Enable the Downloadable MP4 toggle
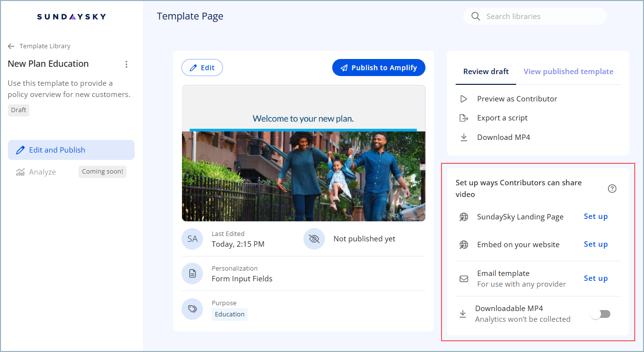Screen dimensions: 644x352 [601, 313]
